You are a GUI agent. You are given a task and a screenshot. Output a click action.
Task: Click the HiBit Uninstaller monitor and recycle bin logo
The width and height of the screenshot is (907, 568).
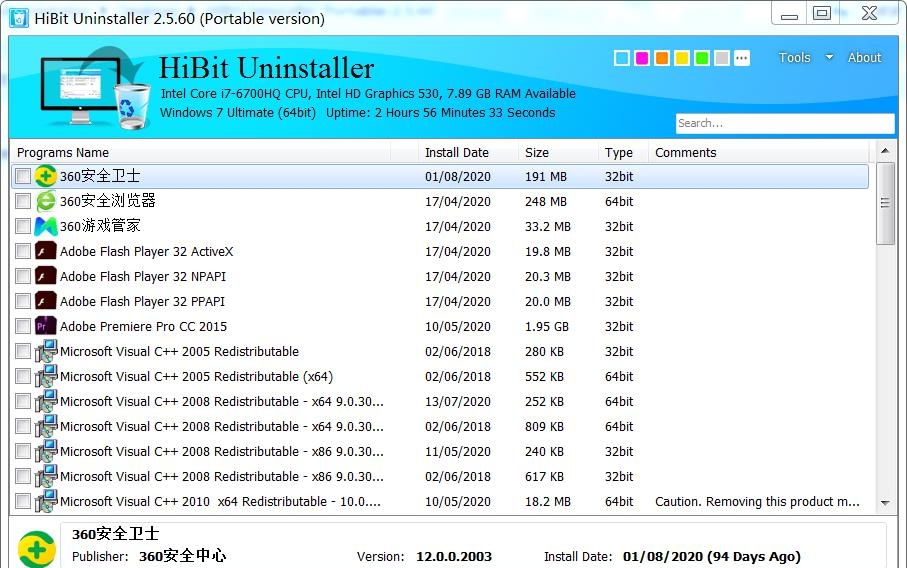94,87
